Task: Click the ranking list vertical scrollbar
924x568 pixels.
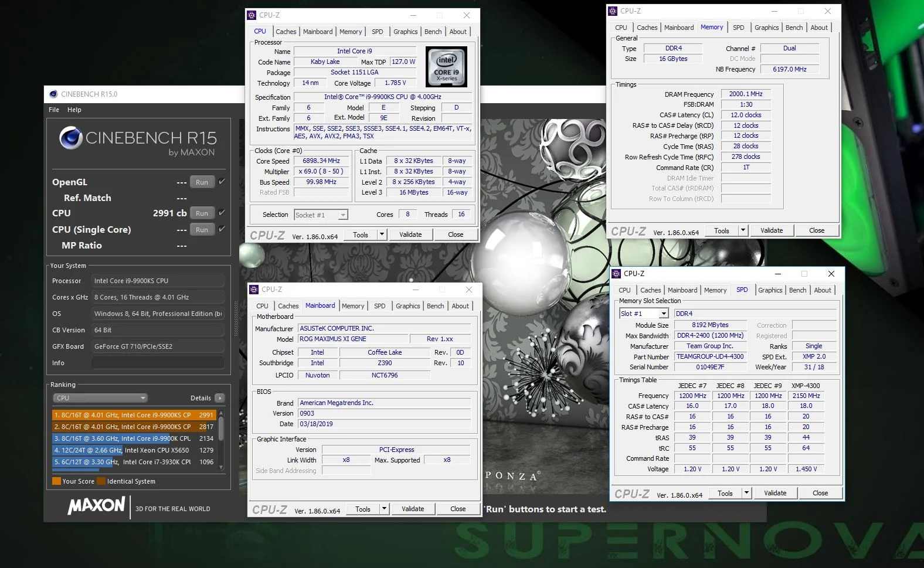Action: click(221, 440)
